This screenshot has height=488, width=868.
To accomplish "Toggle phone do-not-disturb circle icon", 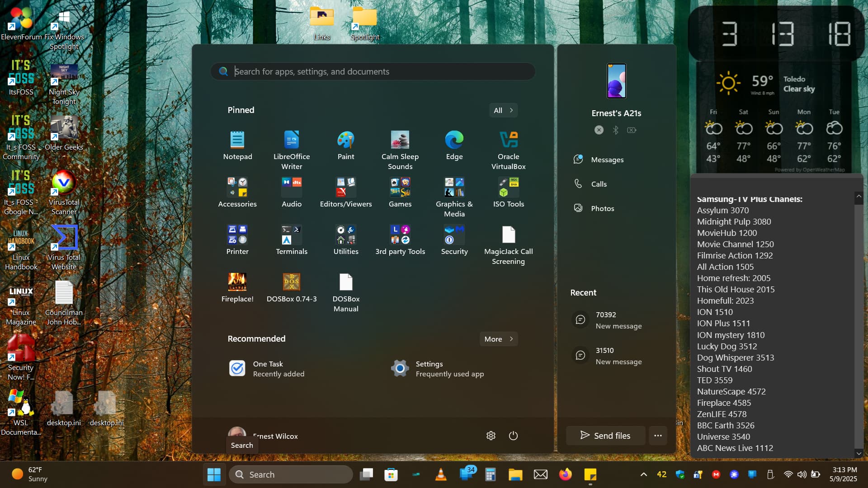I will tap(599, 130).
